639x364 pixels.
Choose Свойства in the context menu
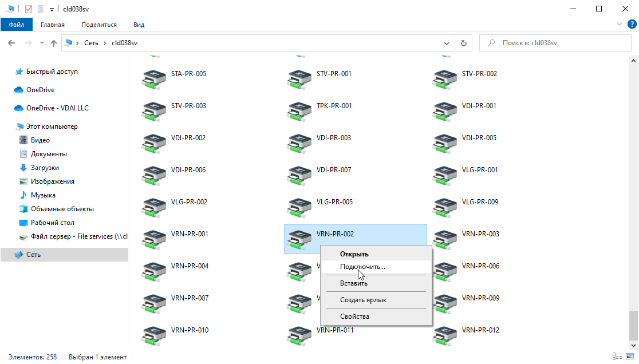[354, 316]
